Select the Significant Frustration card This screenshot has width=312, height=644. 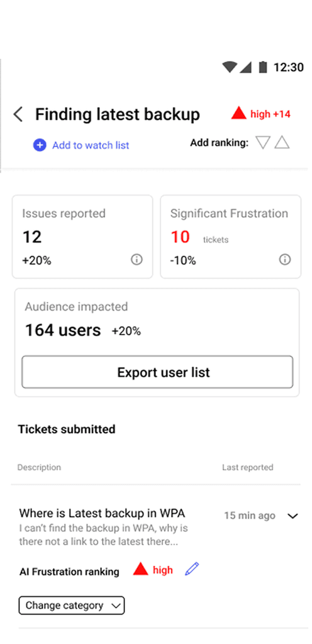pyautogui.click(x=230, y=236)
